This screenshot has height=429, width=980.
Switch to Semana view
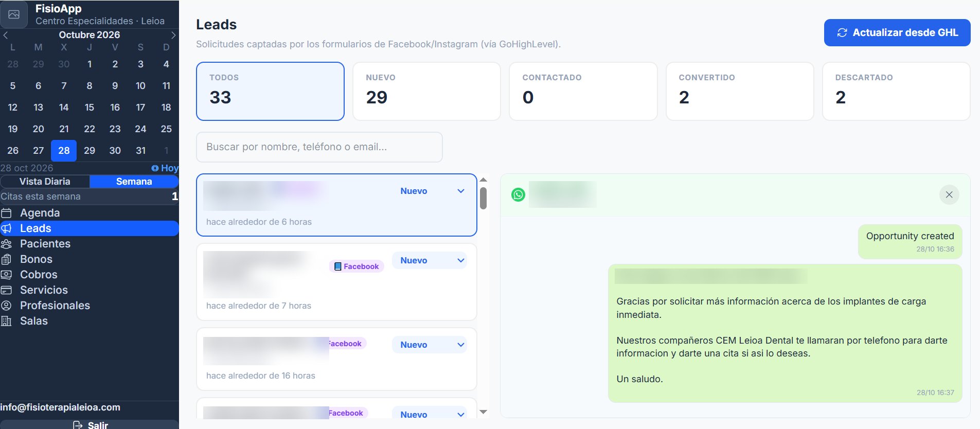(x=134, y=182)
